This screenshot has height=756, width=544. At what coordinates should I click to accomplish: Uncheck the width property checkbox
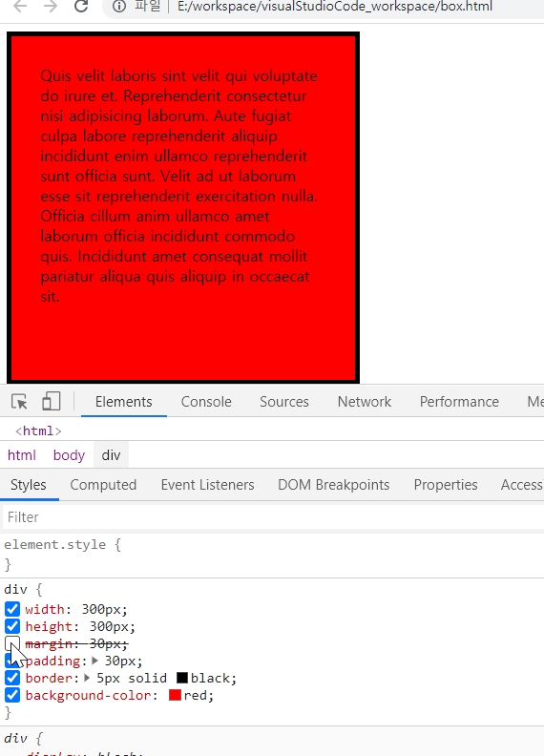[12, 609]
